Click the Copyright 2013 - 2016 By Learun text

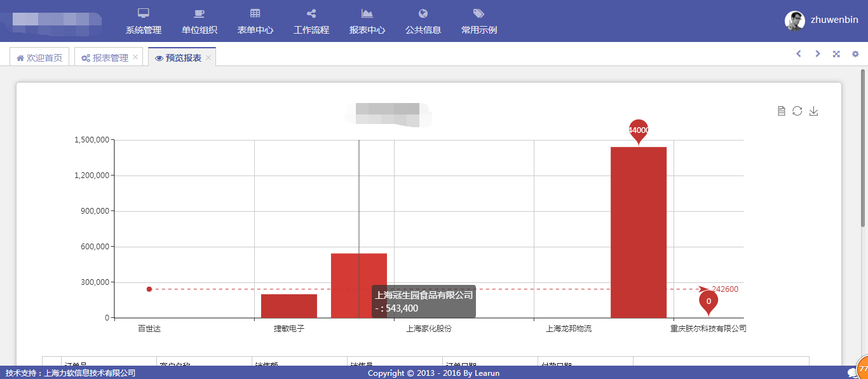pos(433,373)
